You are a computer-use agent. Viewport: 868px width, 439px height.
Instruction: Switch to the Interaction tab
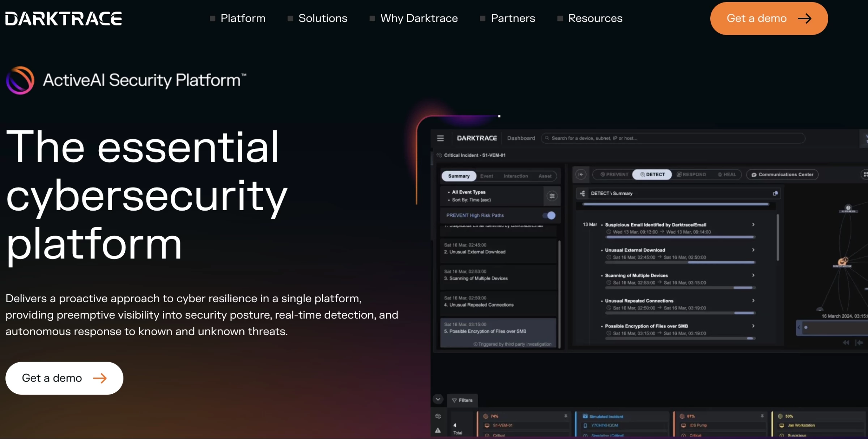pos(516,176)
